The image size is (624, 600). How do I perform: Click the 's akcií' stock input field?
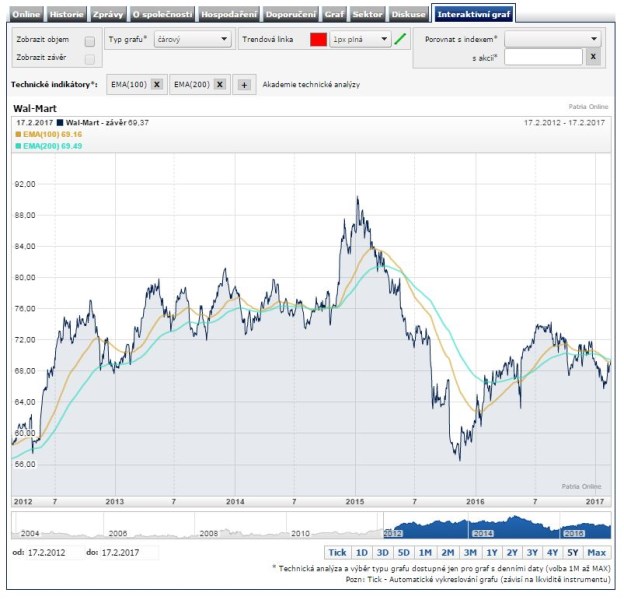click(543, 58)
